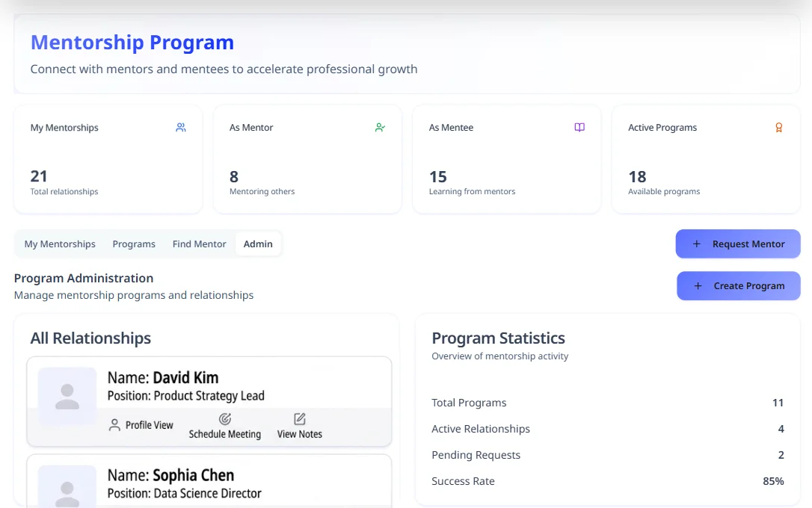Click 'Position: Product Strategy Lead' text
The image size is (812, 508).
[x=186, y=396]
